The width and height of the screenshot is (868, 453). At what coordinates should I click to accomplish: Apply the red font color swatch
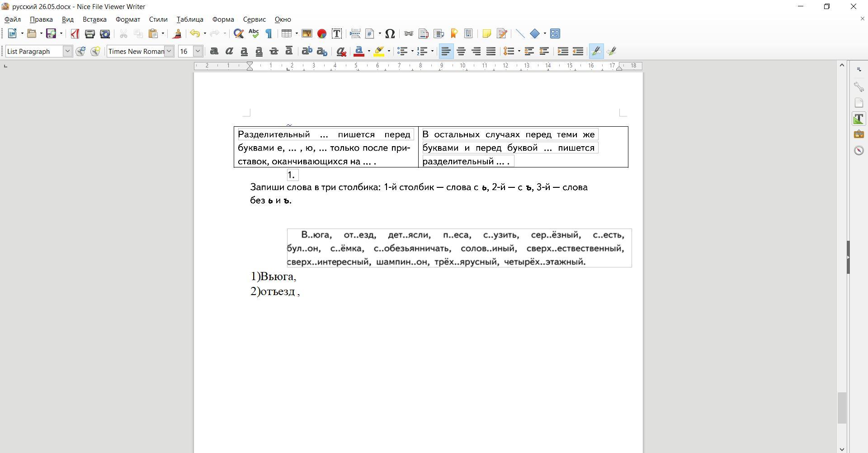pos(359,51)
